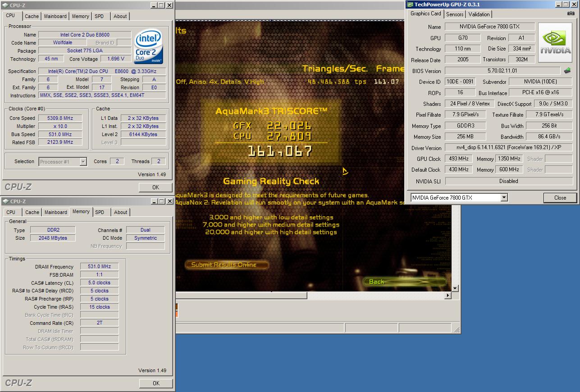Select Graphics Card tab in GPU-Z
Screen dimensions: 580x392
pyautogui.click(x=426, y=14)
